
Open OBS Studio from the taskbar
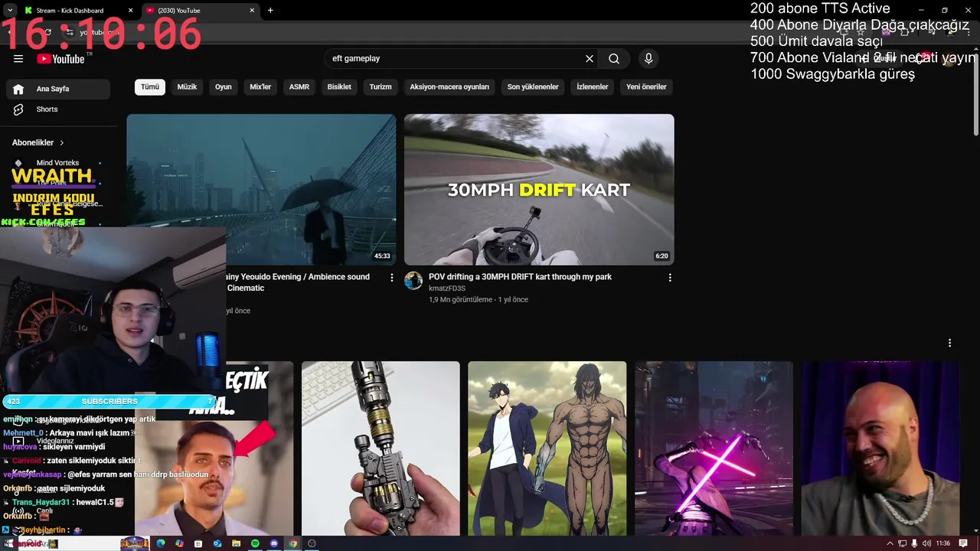(x=312, y=543)
